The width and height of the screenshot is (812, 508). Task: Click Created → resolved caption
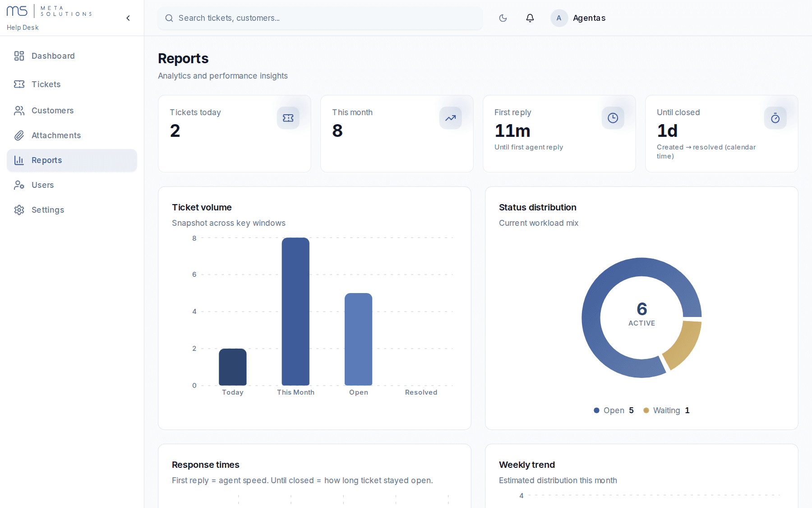(x=706, y=152)
